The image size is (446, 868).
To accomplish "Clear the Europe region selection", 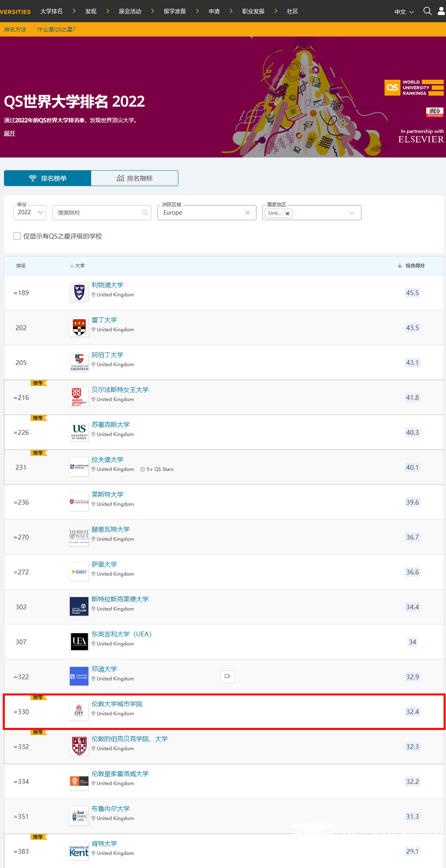I will tap(248, 213).
